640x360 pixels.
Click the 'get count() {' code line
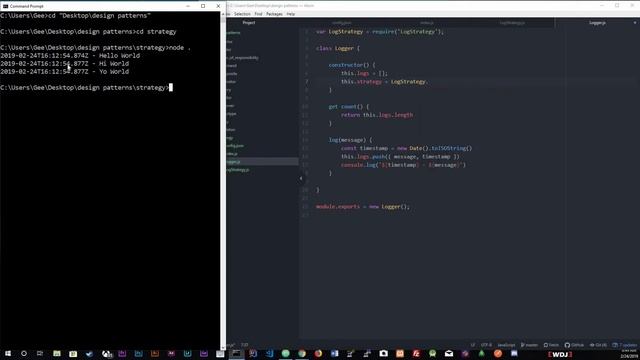349,107
